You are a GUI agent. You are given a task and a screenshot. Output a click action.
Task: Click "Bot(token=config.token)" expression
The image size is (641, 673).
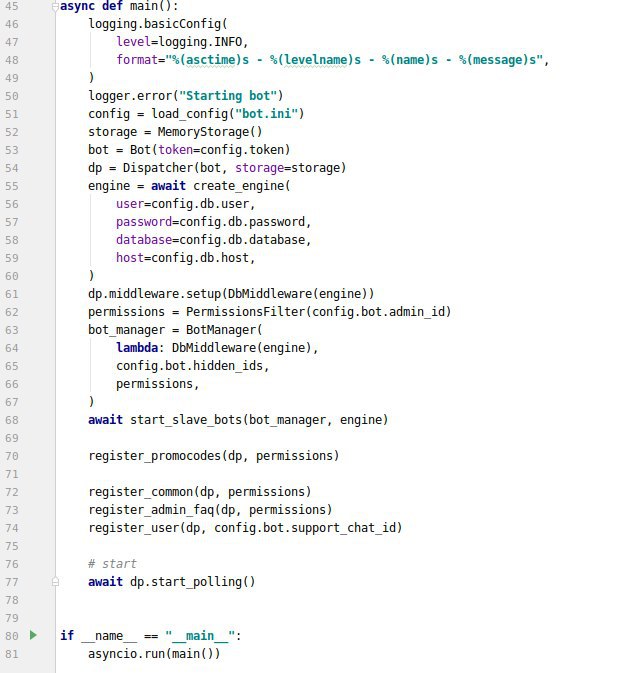[x=210, y=150]
